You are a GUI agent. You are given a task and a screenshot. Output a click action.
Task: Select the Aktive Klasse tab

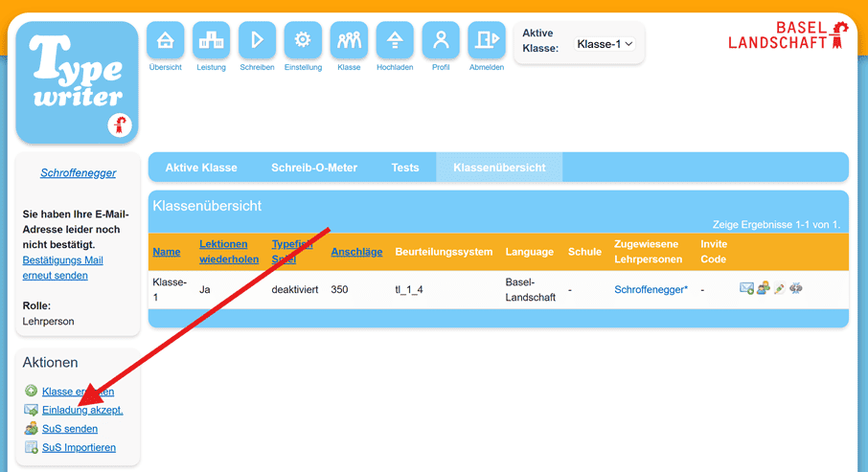click(201, 168)
